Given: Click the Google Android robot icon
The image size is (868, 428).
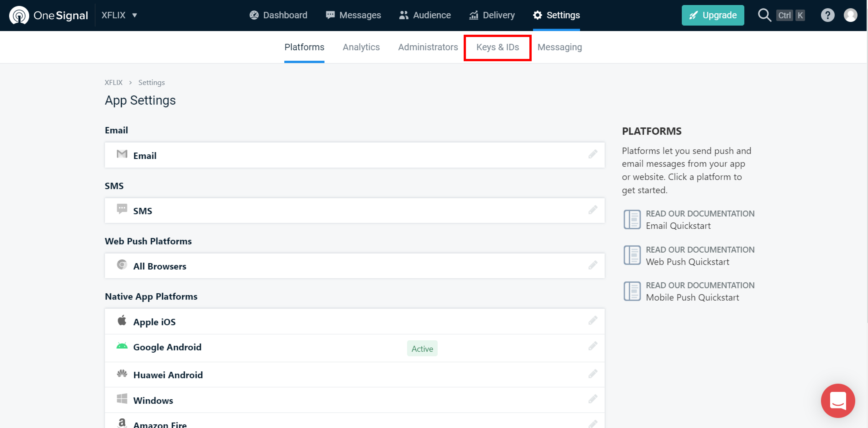Looking at the screenshot, I should [122, 346].
